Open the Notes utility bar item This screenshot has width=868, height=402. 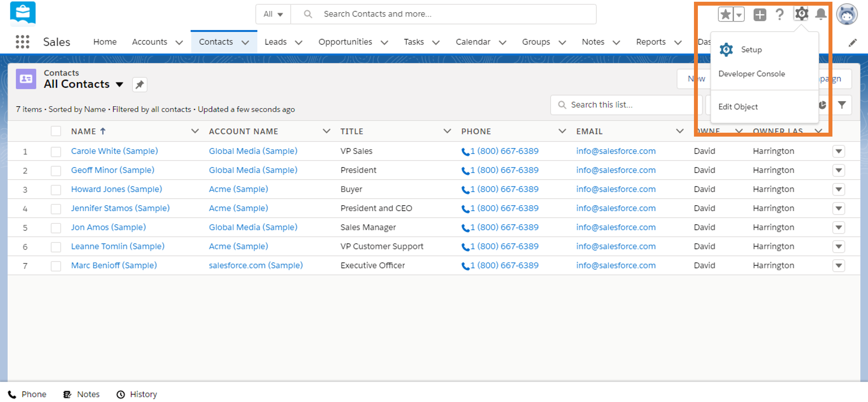81,394
